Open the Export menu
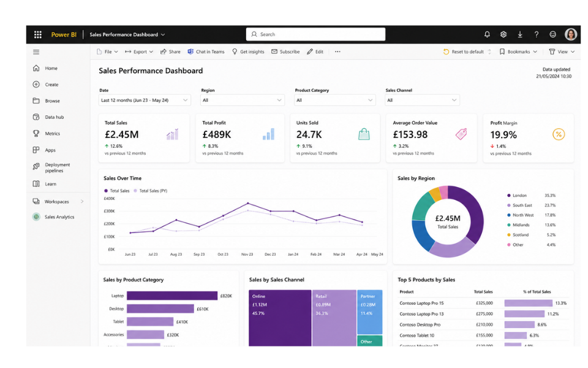 pos(139,52)
